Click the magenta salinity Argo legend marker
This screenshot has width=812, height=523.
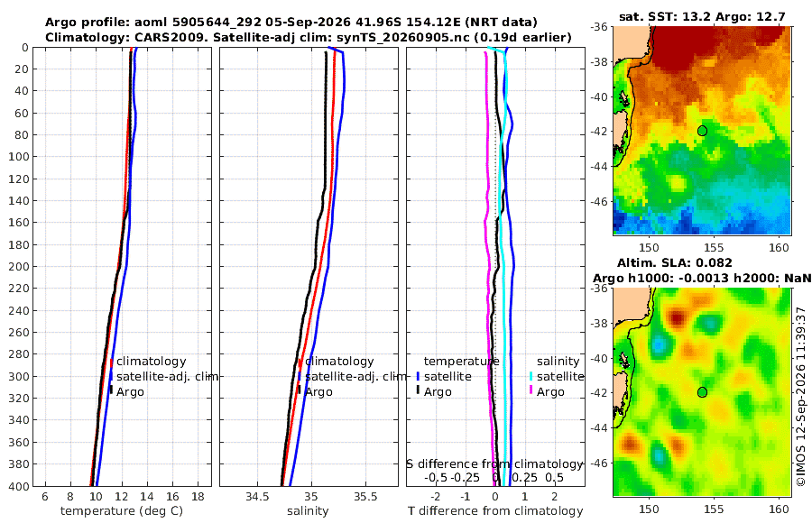click(x=531, y=390)
